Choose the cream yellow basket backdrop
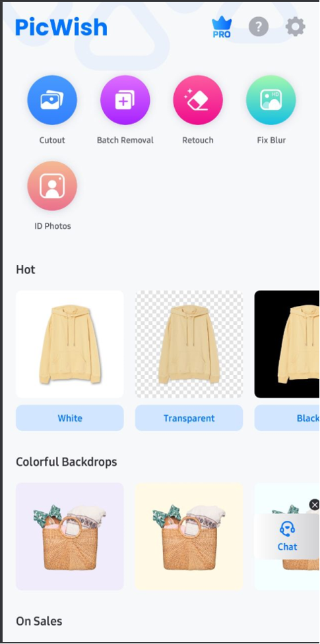This screenshot has height=644, width=320. [x=189, y=537]
